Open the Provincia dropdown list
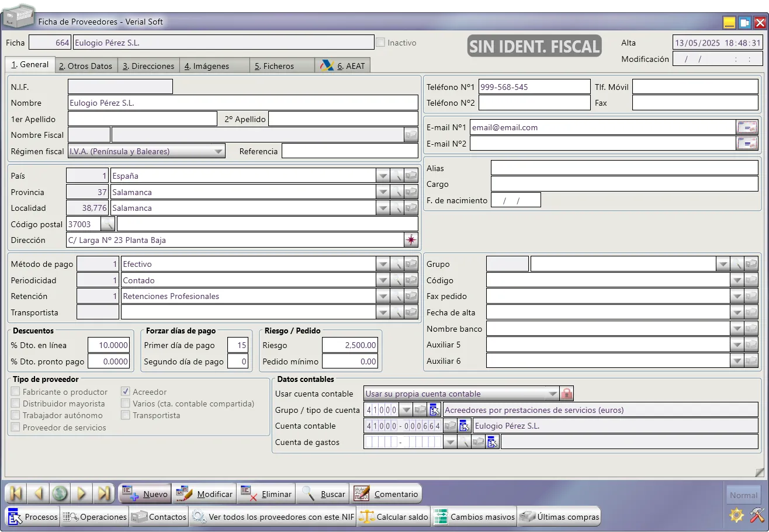 point(382,192)
